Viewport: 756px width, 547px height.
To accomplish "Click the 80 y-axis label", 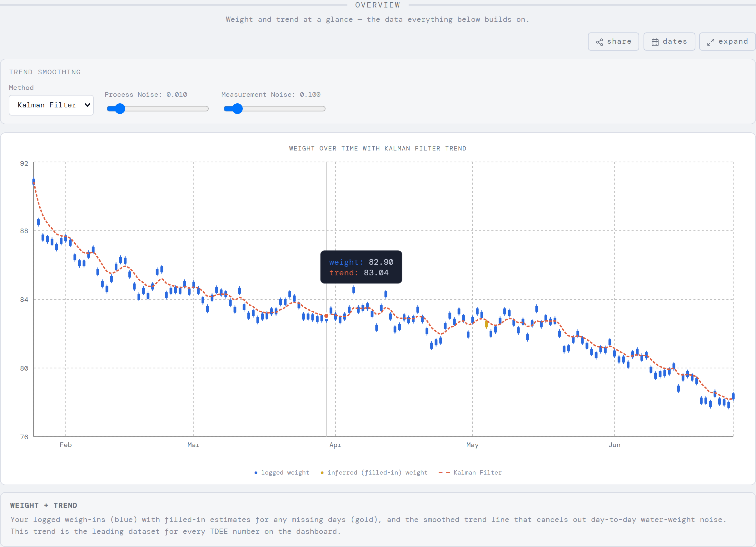I will 24,368.
